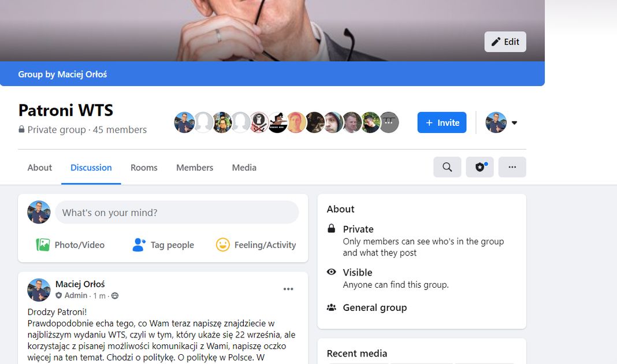This screenshot has height=364, width=617.
Task: Open post options three-dots on Maciej's post
Action: tap(288, 289)
